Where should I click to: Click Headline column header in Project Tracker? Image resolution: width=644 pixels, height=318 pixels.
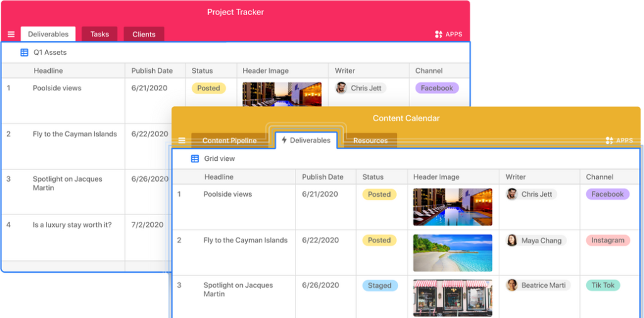[48, 70]
